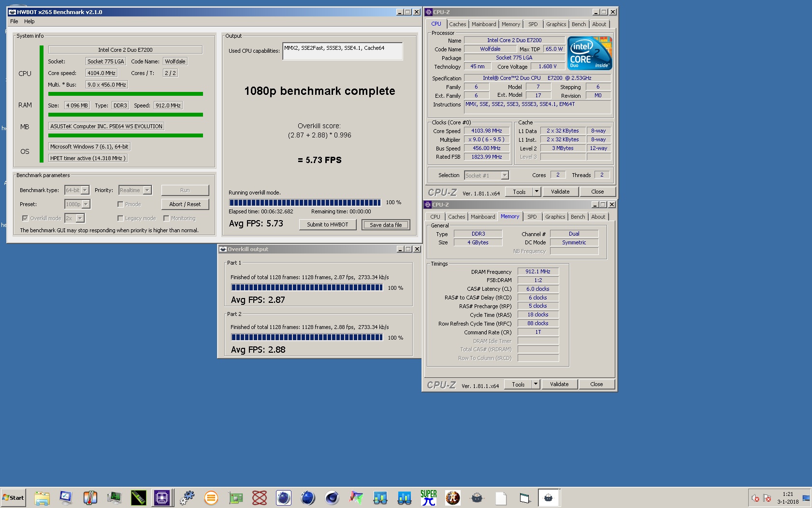Open the Help menu in HWBOT x265
The width and height of the screenshot is (812, 508).
point(29,21)
